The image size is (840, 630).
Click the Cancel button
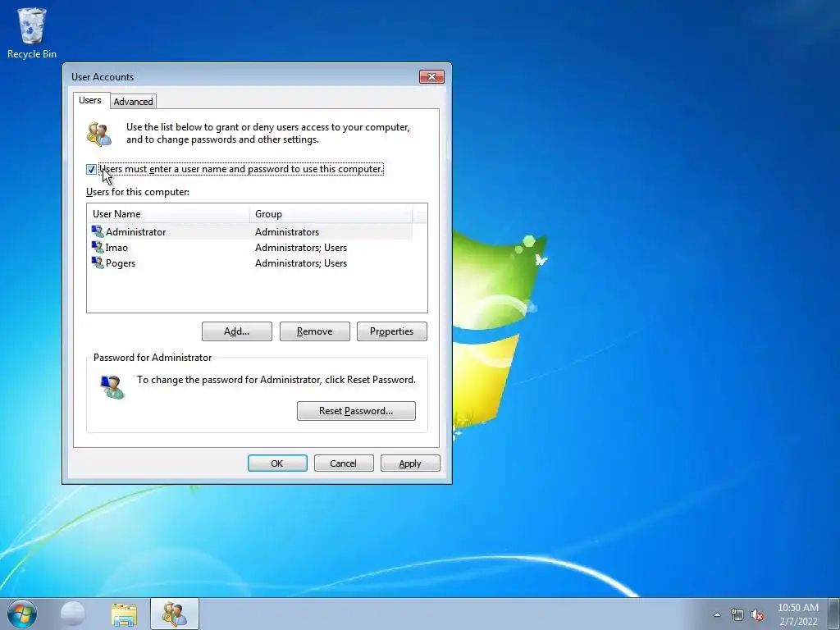tap(344, 463)
